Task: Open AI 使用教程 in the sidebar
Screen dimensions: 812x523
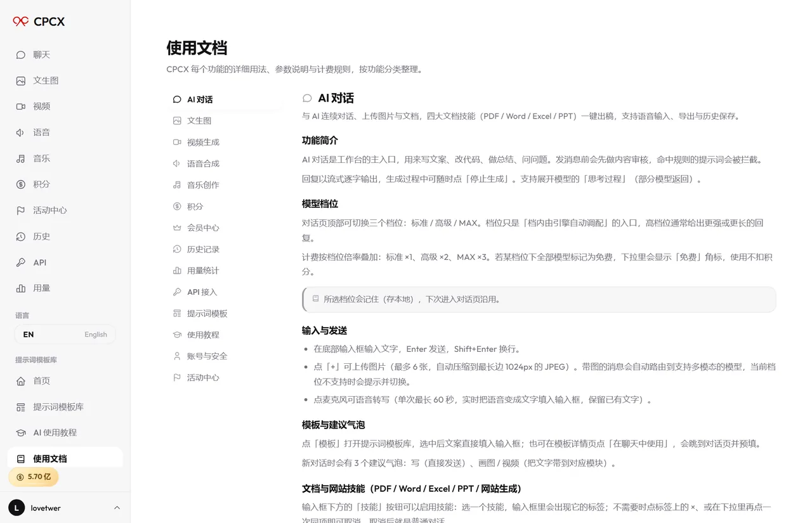Action: pos(65,432)
